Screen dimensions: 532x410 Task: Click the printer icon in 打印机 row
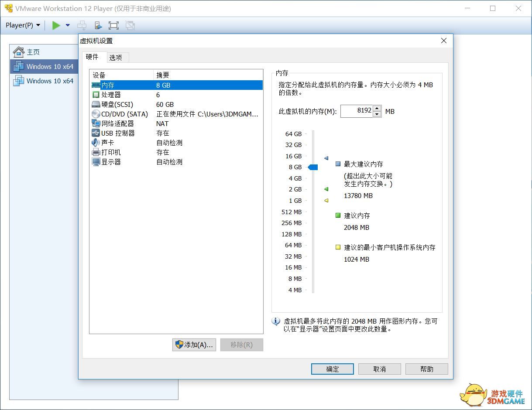click(x=96, y=152)
